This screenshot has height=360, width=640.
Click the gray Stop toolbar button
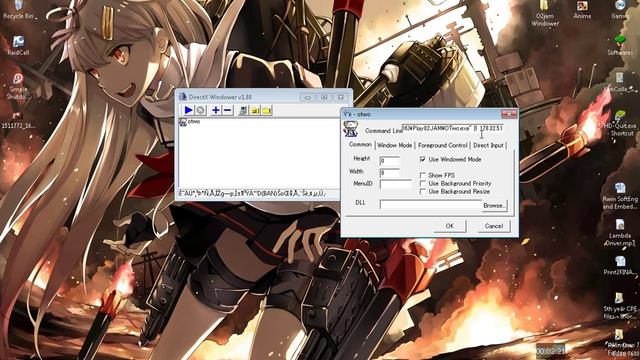pyautogui.click(x=200, y=110)
